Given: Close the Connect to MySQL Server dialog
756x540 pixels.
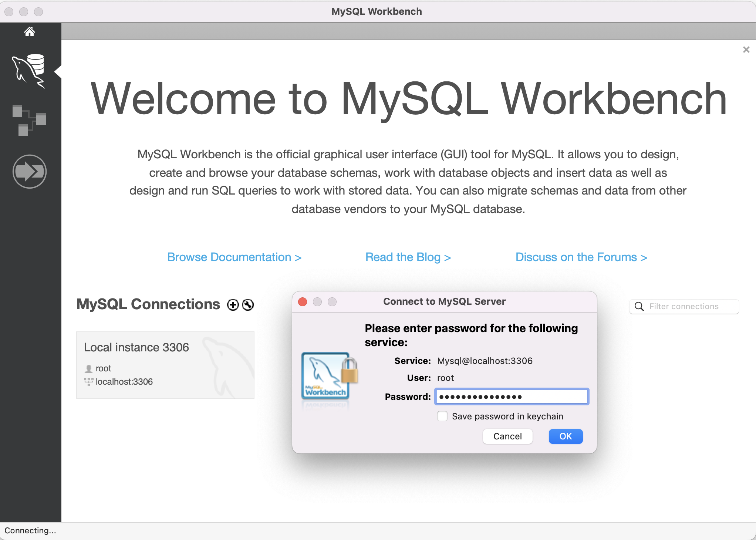Looking at the screenshot, I should (x=303, y=302).
